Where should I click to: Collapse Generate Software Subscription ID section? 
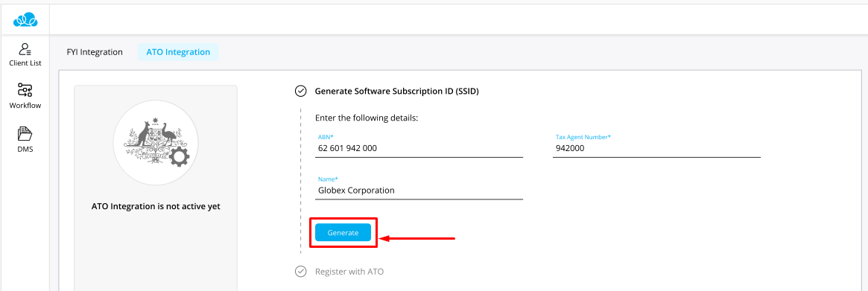pos(396,91)
